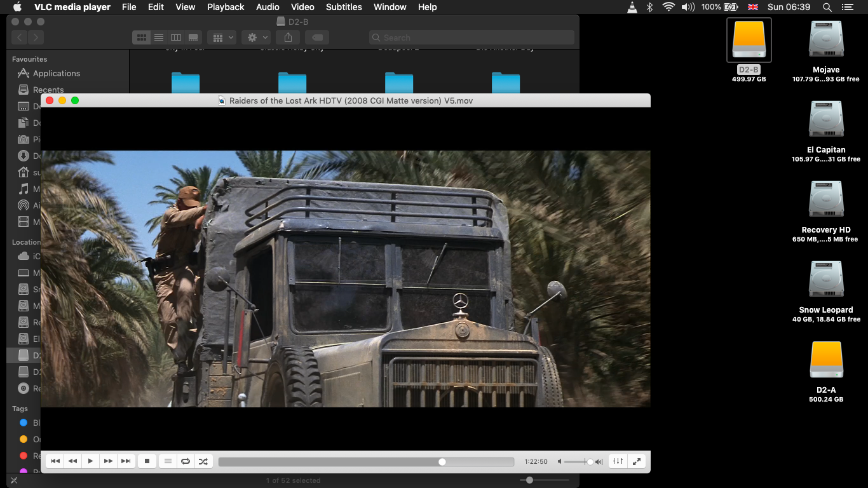The width and height of the screenshot is (868, 488).
Task: Click the VLC seek bar
Action: tap(366, 462)
